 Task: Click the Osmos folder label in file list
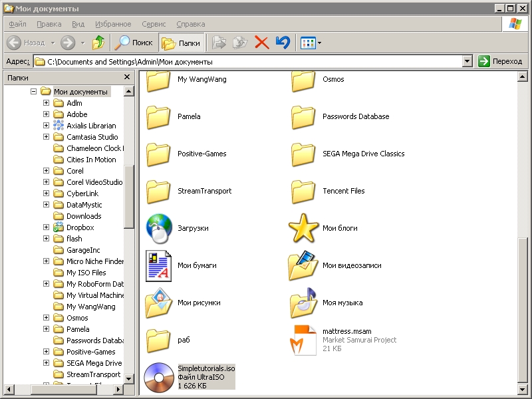tap(333, 79)
